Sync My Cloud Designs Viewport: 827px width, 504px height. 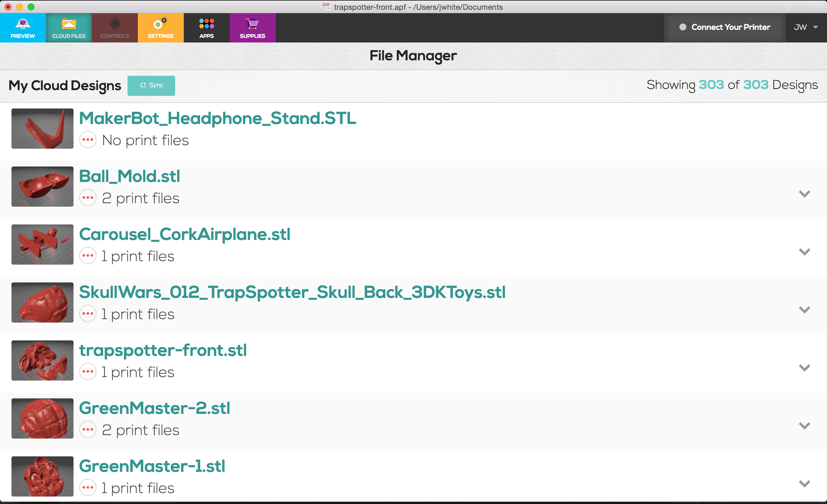[151, 86]
